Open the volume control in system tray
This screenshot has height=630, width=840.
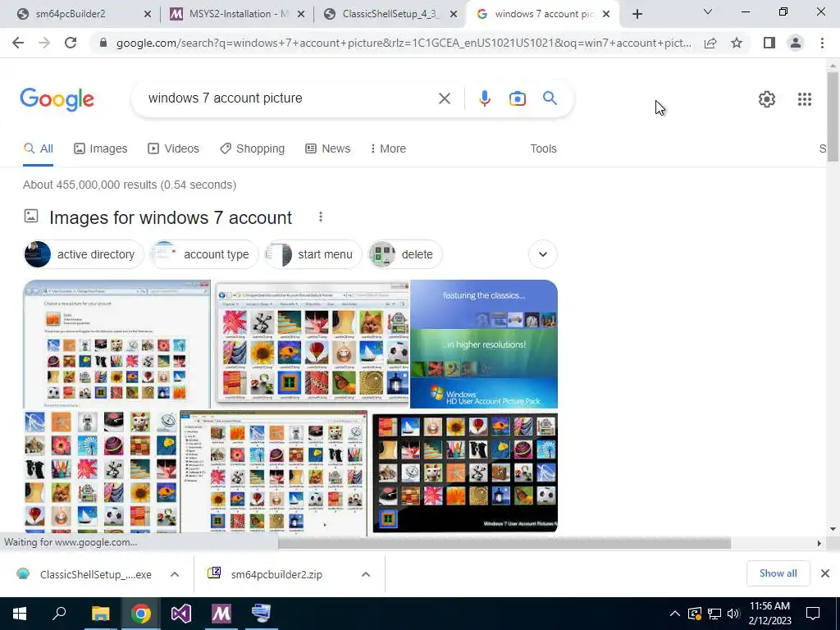click(x=733, y=614)
